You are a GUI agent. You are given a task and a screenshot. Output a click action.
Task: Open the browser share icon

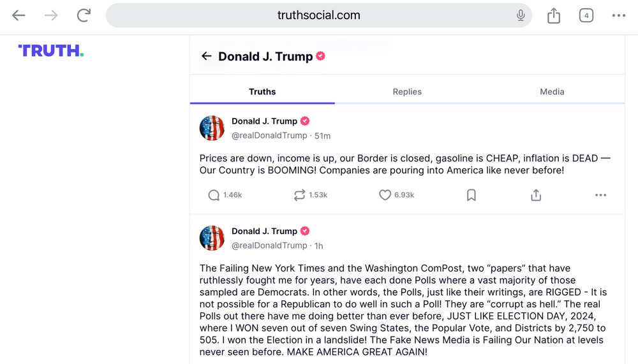554,16
